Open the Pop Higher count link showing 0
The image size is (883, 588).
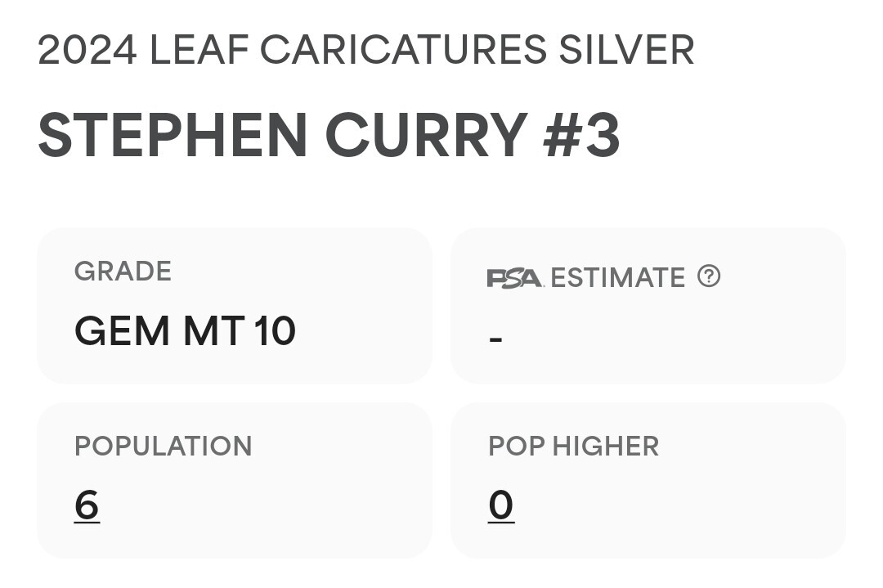(x=501, y=505)
